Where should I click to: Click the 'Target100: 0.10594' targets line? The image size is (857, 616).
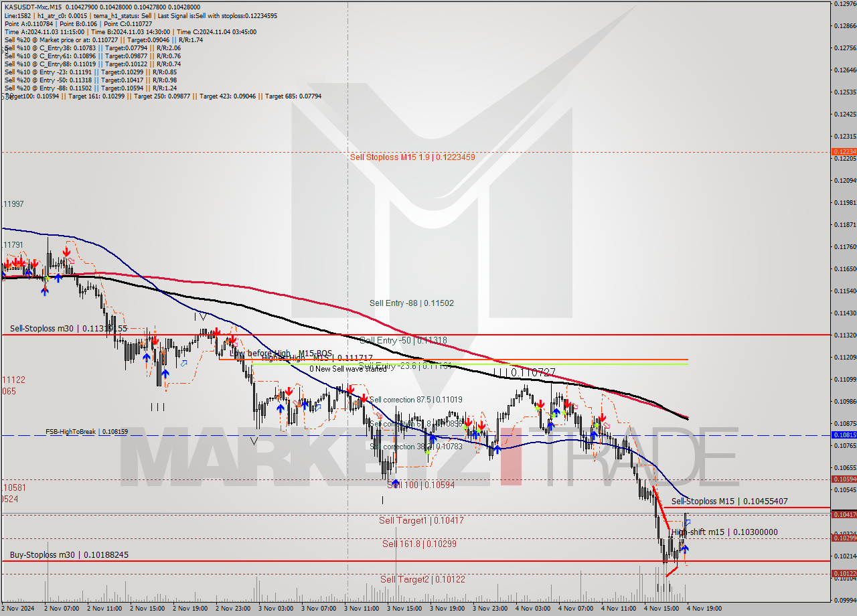coord(163,96)
